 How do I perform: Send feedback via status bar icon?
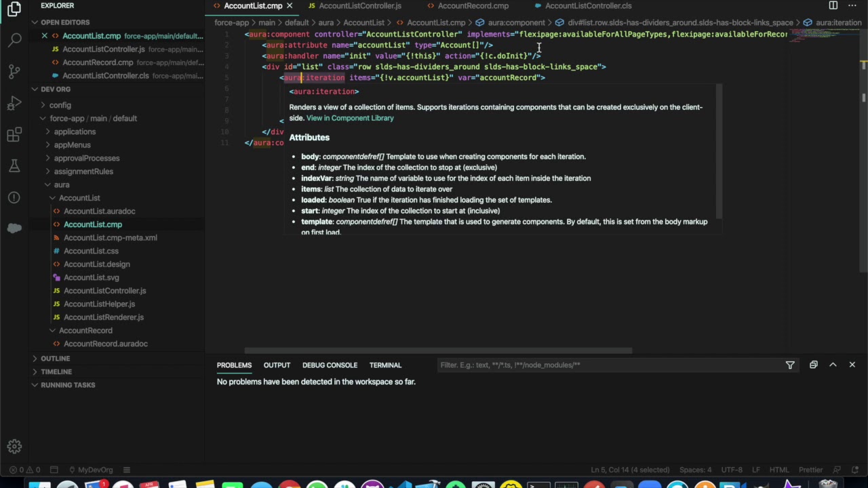[838, 470]
